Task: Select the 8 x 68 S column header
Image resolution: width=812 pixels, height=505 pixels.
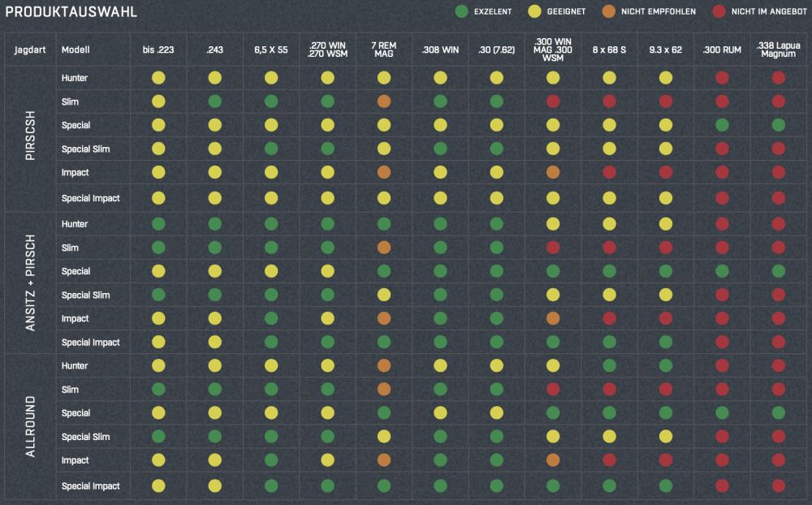Action: (609, 50)
